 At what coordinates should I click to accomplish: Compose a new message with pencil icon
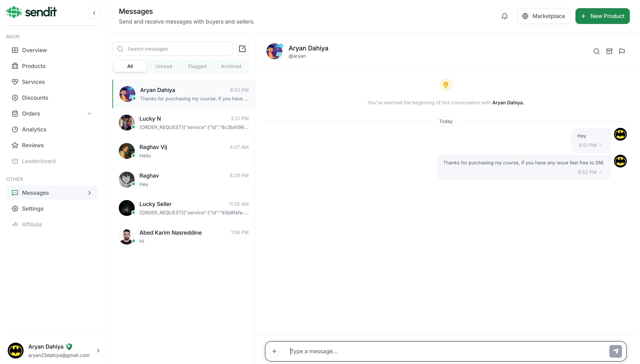tap(242, 49)
